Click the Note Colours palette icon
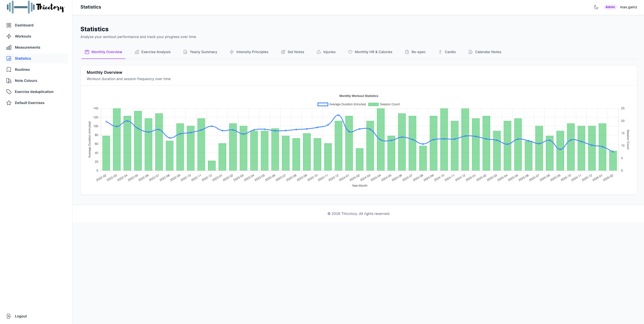The image size is (644, 324). [x=9, y=81]
